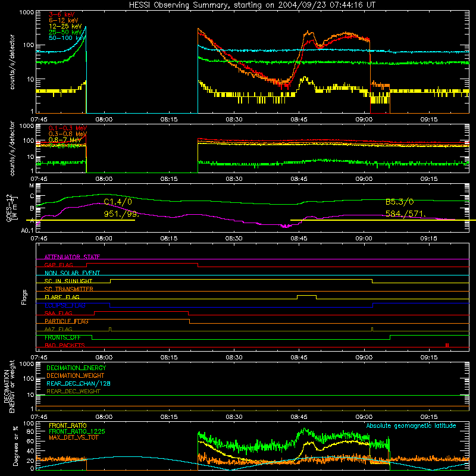Click the SAA_FLAG label
Image resolution: width=476 pixels, height=476 pixels.
[x=58, y=313]
